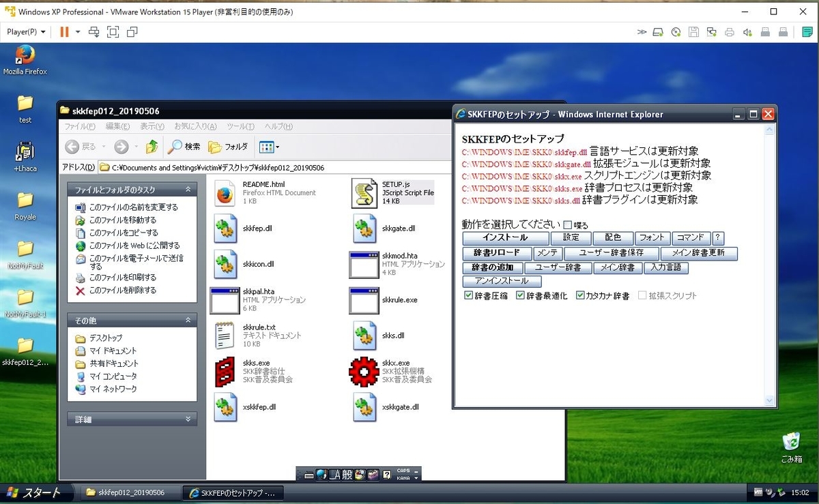Open ファイル(F) menu in Explorer
Viewport: 819px width, 504px height.
(x=80, y=126)
